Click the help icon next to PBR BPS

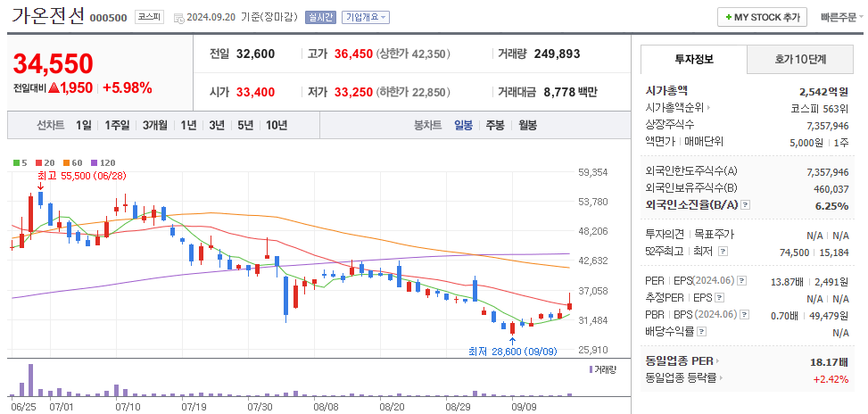pyautogui.click(x=745, y=315)
